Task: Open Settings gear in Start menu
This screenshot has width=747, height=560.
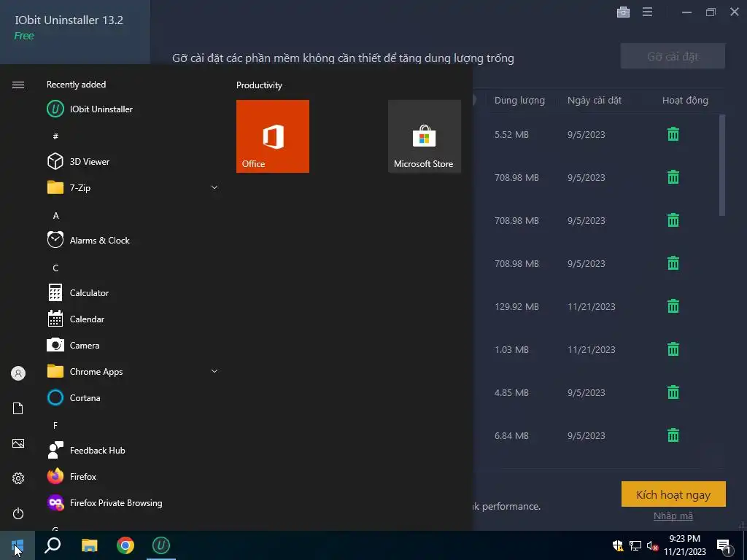Action: tap(18, 478)
